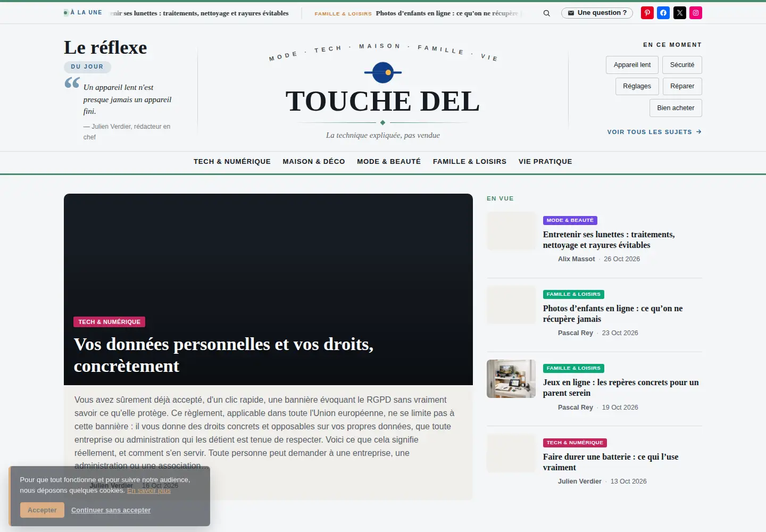Click the blue circle logo emblem
Image resolution: width=766 pixels, height=532 pixels.
coord(383,72)
